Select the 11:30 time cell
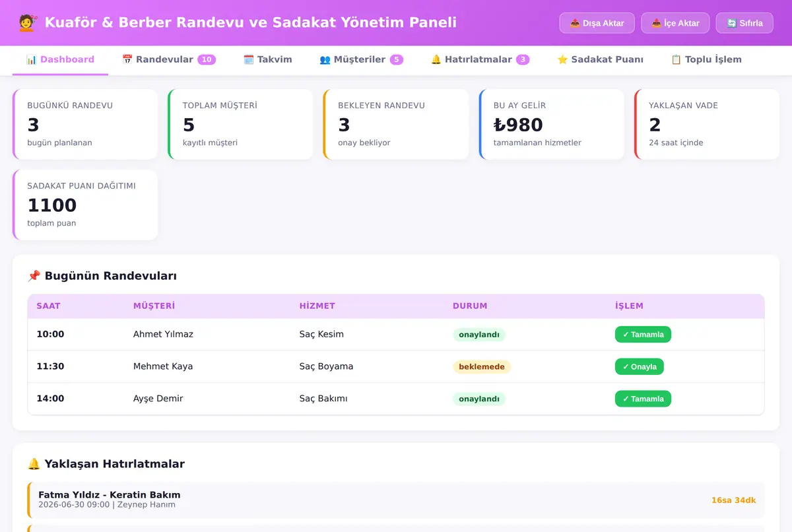This screenshot has width=792, height=532. [50, 366]
